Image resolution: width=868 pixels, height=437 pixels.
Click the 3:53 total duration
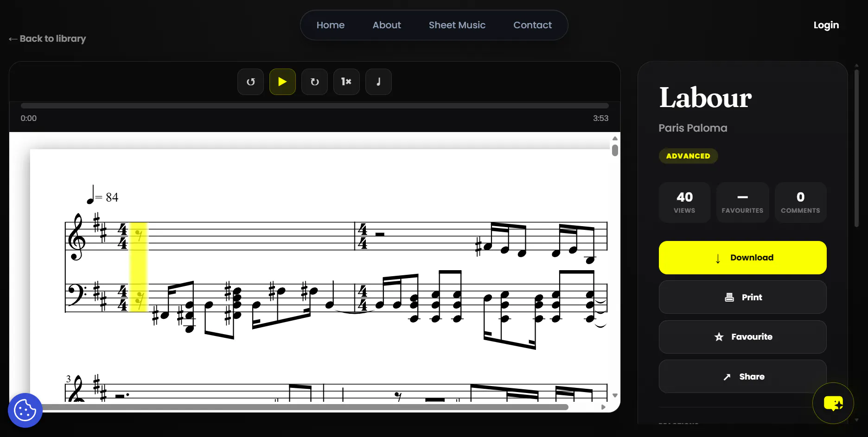[x=600, y=118]
